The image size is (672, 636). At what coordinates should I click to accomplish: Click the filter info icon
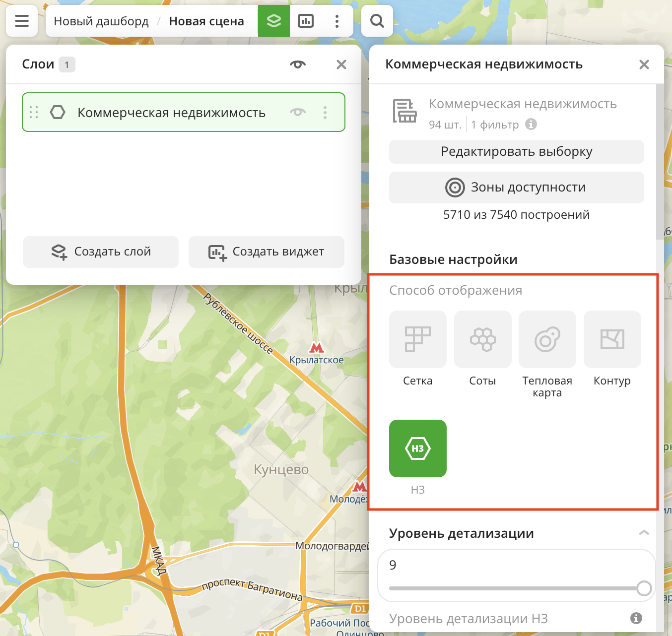(531, 124)
